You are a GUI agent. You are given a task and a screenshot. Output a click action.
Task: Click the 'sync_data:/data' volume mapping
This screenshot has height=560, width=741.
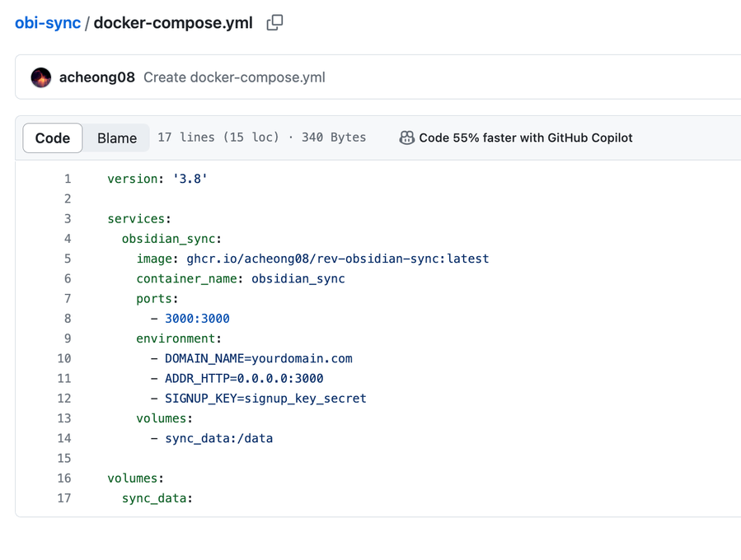218,438
